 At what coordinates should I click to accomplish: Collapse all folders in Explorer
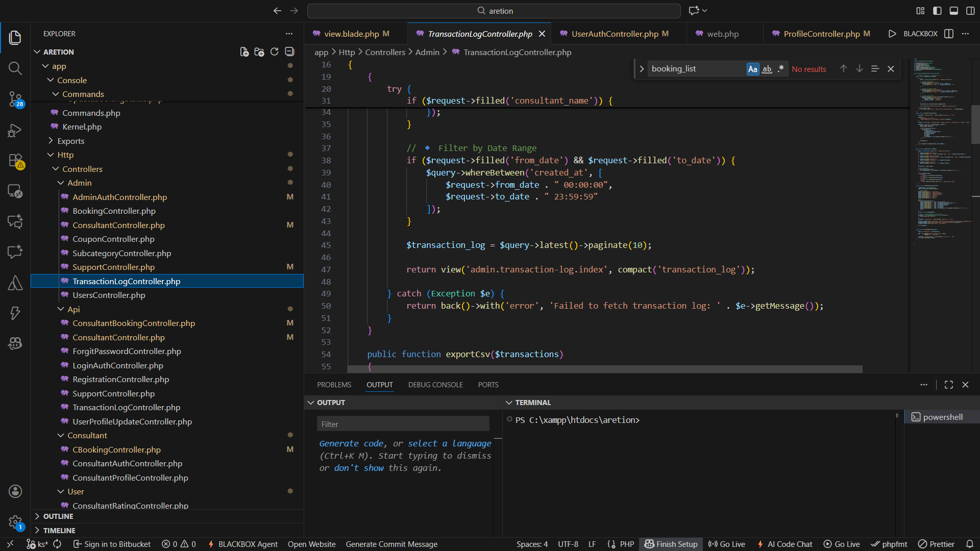[289, 52]
